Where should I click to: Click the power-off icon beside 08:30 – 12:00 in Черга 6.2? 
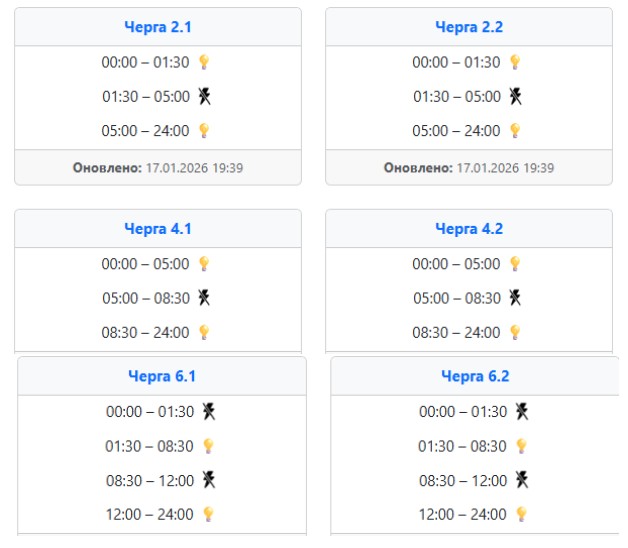(521, 480)
